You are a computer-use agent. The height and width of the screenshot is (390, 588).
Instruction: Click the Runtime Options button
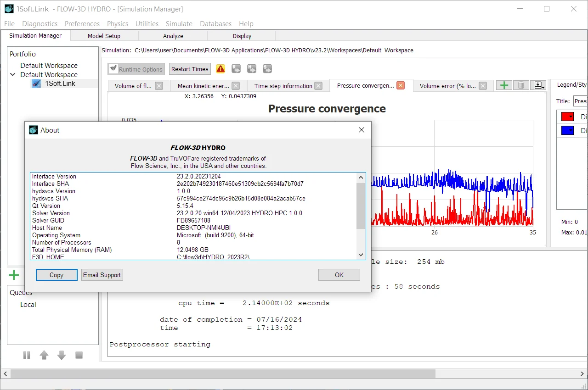(136, 69)
